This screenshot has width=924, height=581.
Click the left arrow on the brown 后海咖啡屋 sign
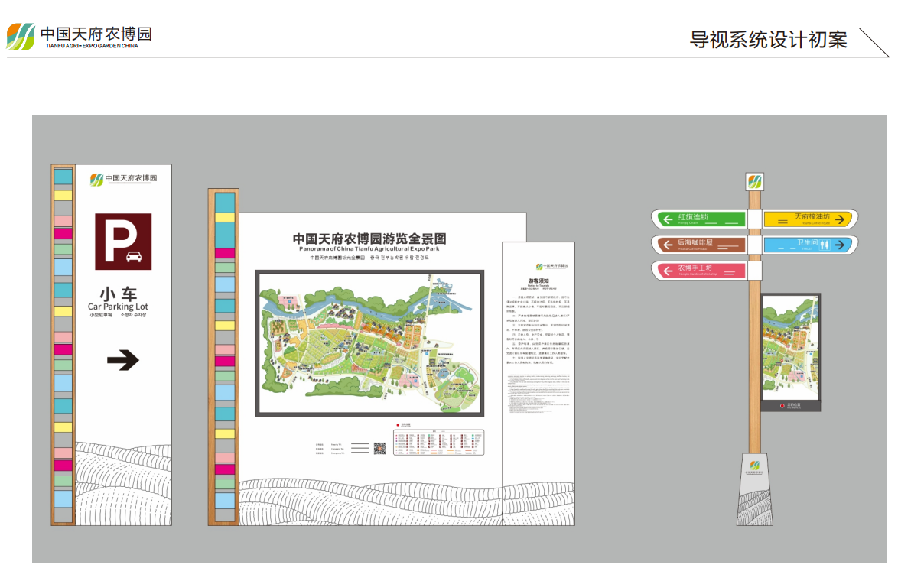pos(667,245)
